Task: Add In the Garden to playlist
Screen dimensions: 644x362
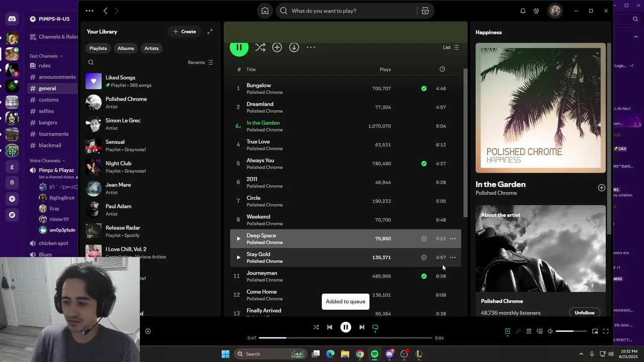Action: click(601, 188)
